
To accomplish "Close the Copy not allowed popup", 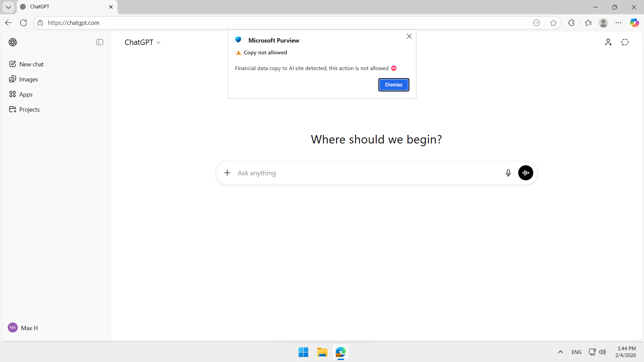I will tap(409, 37).
